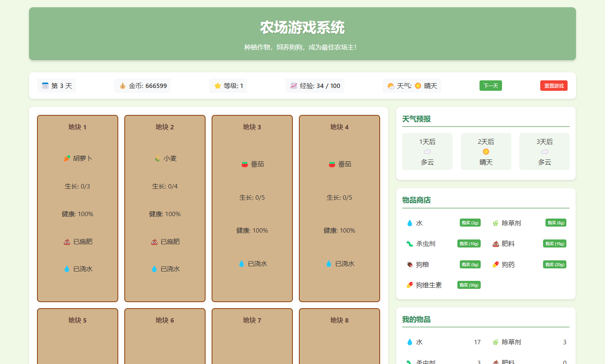Click the star level icon
The height and width of the screenshot is (364, 605).
217,85
